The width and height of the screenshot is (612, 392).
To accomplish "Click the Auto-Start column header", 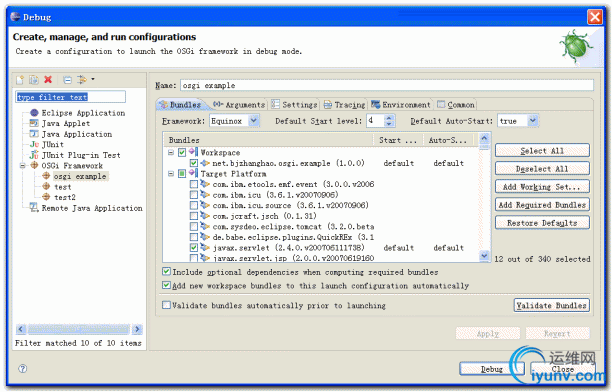I will tap(448, 140).
